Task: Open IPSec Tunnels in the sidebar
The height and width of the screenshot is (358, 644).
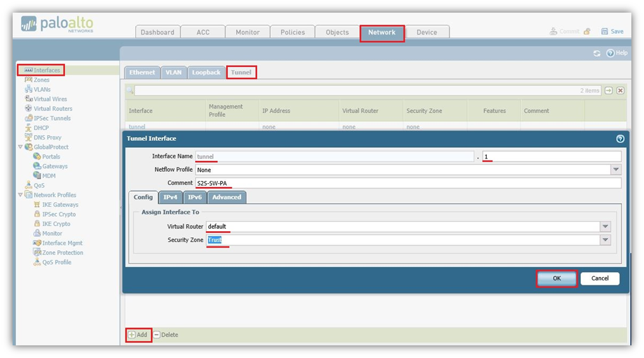Action: (x=52, y=118)
